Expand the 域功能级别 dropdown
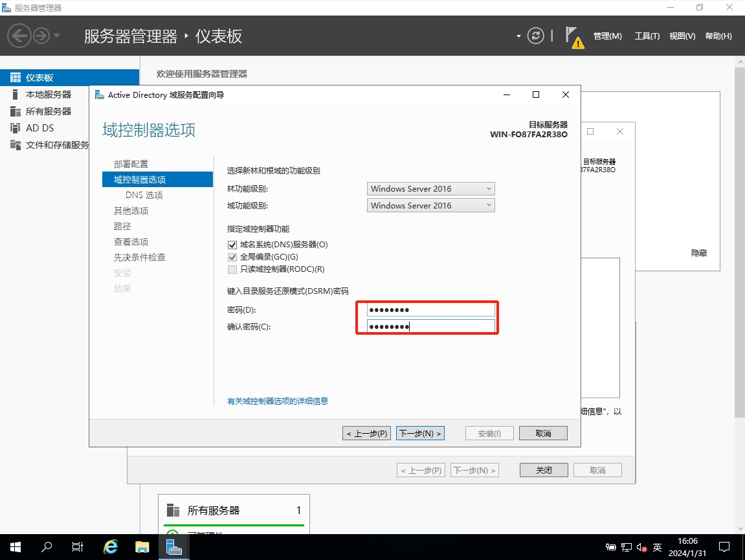Image resolution: width=745 pixels, height=560 pixels. [431, 206]
